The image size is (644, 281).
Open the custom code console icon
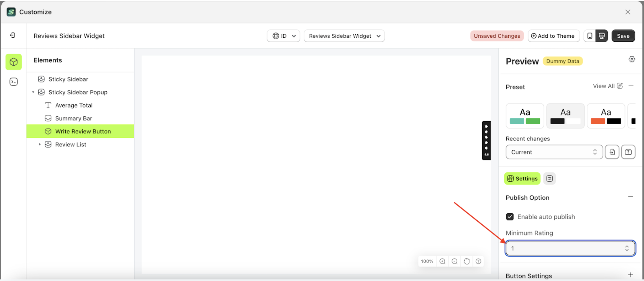click(13, 82)
